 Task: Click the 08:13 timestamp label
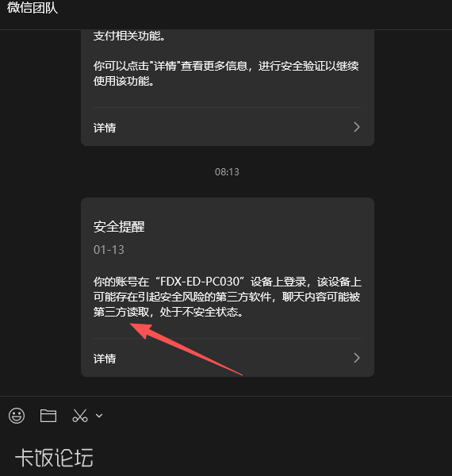point(227,172)
